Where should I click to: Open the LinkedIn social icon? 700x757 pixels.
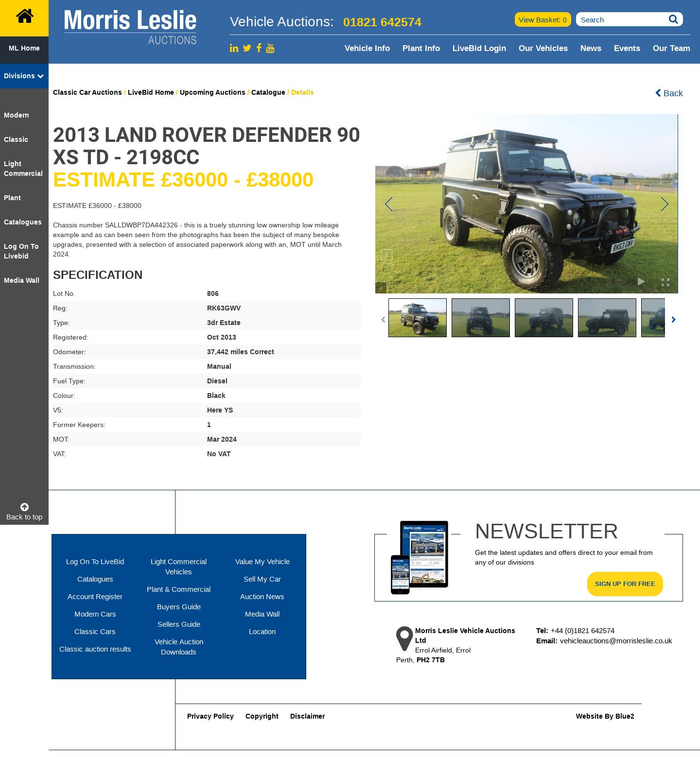click(x=234, y=48)
